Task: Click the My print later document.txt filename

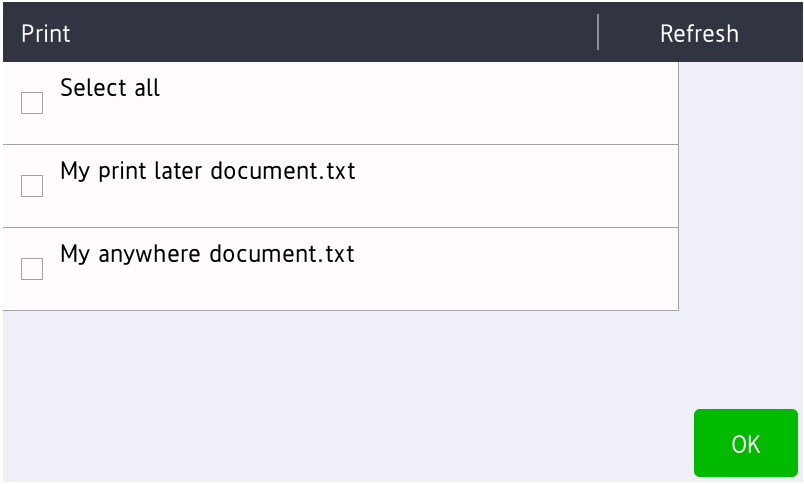Action: coord(208,171)
